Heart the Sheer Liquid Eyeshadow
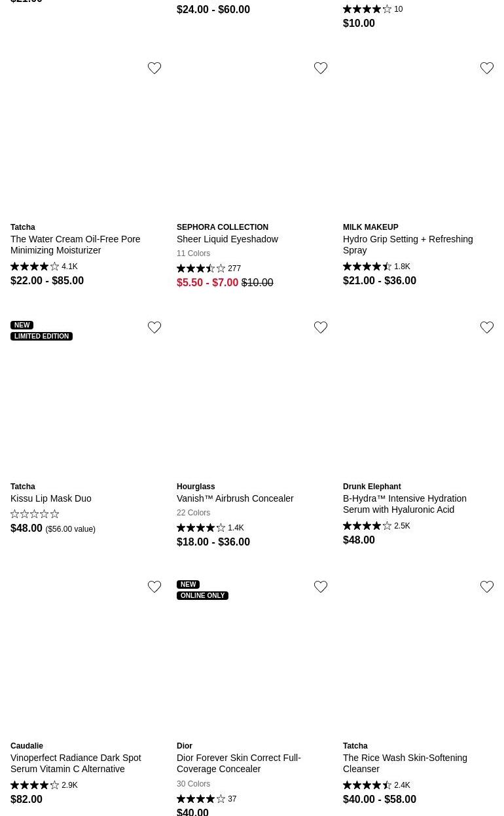Screen dimensions: 504x816 321,68
